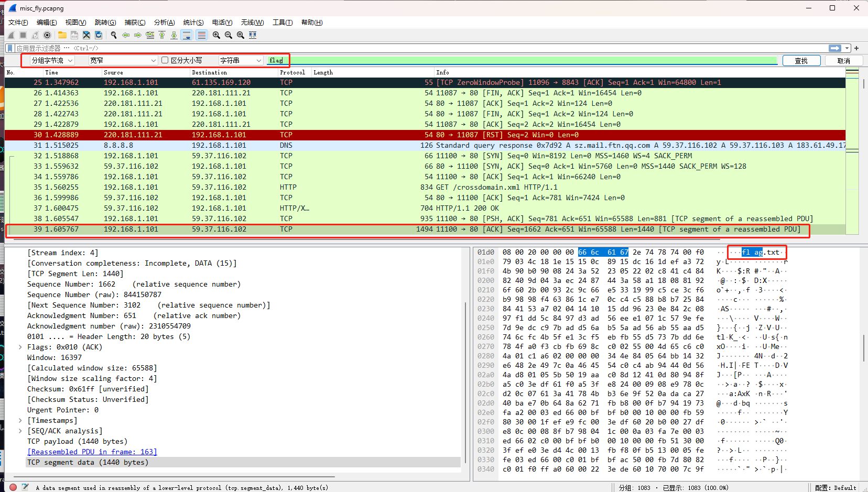Screen dimensions: 868x492
Task: Select the [Stream index: 4] line
Action: pos(63,253)
